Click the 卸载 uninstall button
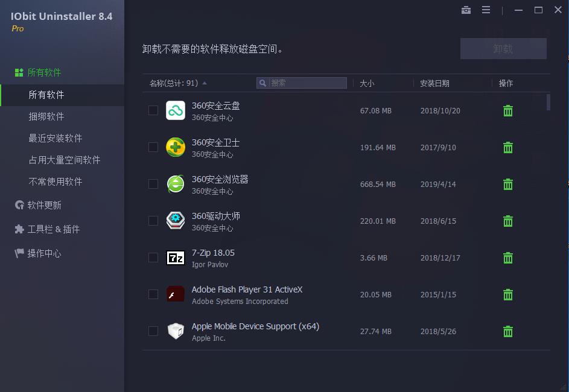This screenshot has width=569, height=392. click(x=503, y=49)
